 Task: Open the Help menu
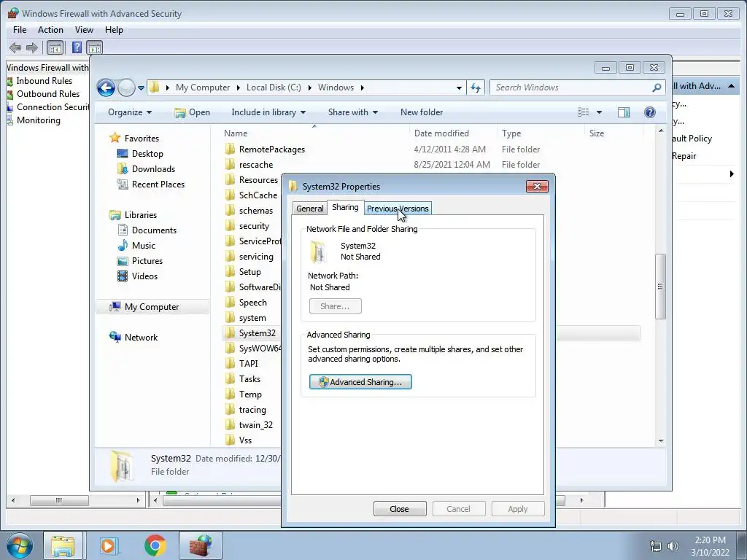click(x=114, y=29)
